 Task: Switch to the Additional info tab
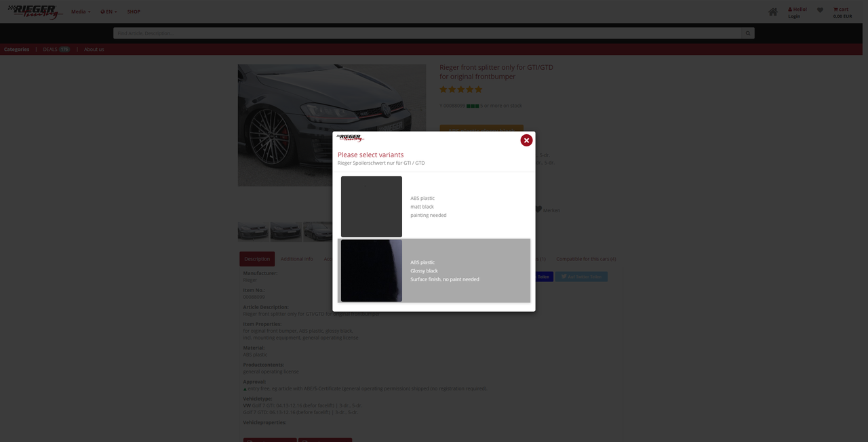[x=297, y=259]
